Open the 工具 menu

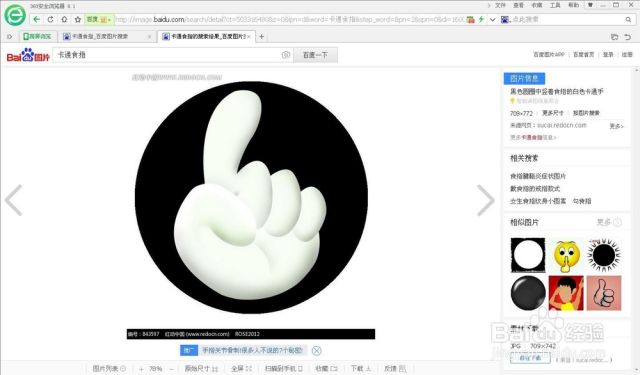(x=555, y=5)
